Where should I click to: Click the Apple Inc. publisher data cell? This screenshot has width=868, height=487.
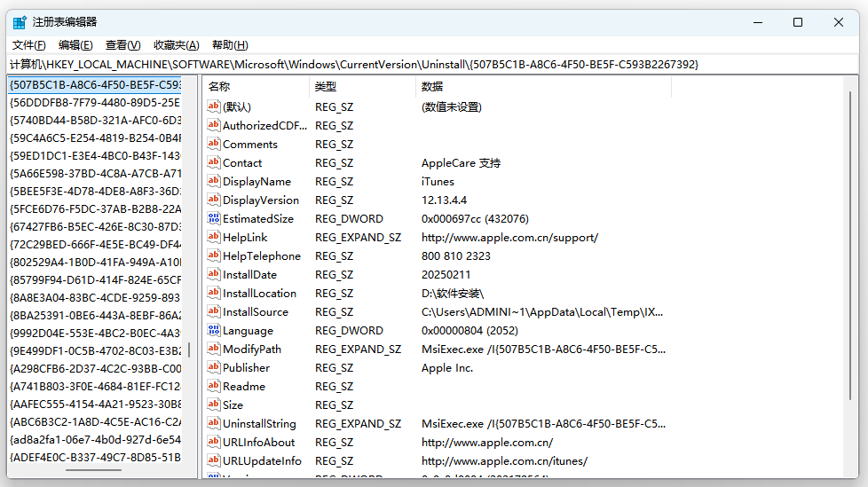447,368
